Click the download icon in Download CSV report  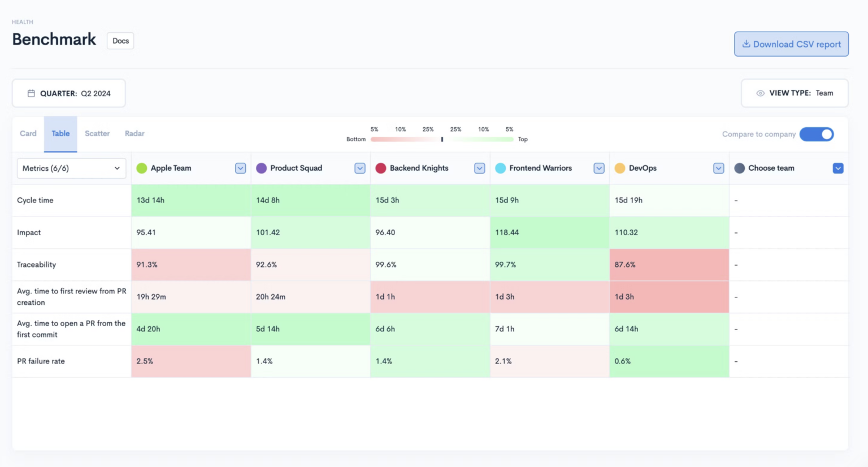coord(747,44)
